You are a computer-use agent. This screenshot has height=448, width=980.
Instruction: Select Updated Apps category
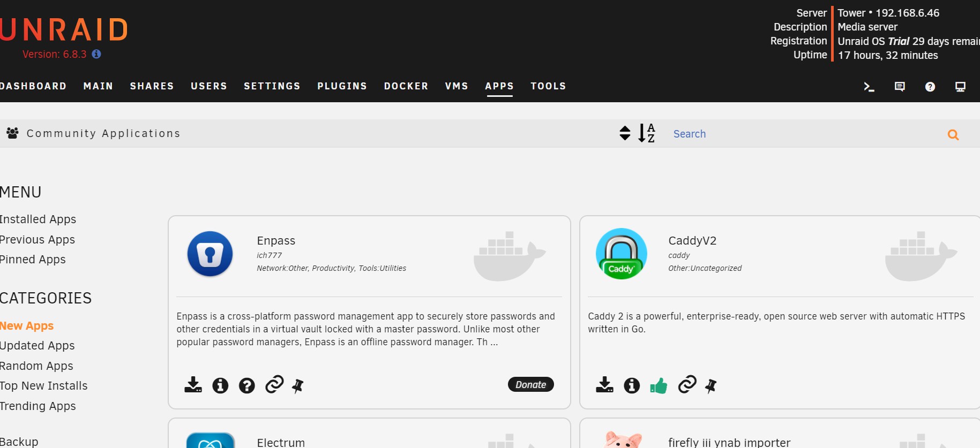tap(38, 345)
